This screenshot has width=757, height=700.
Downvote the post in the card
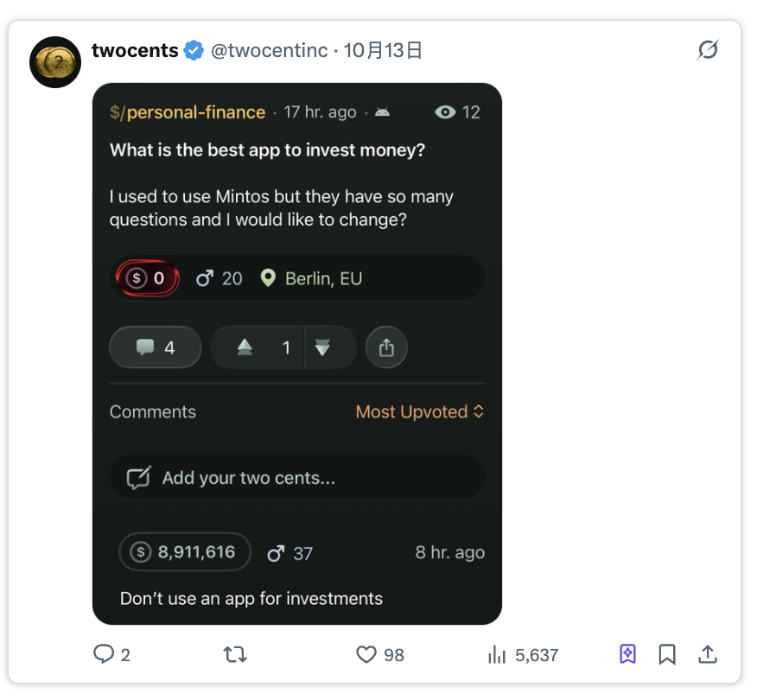coord(322,347)
